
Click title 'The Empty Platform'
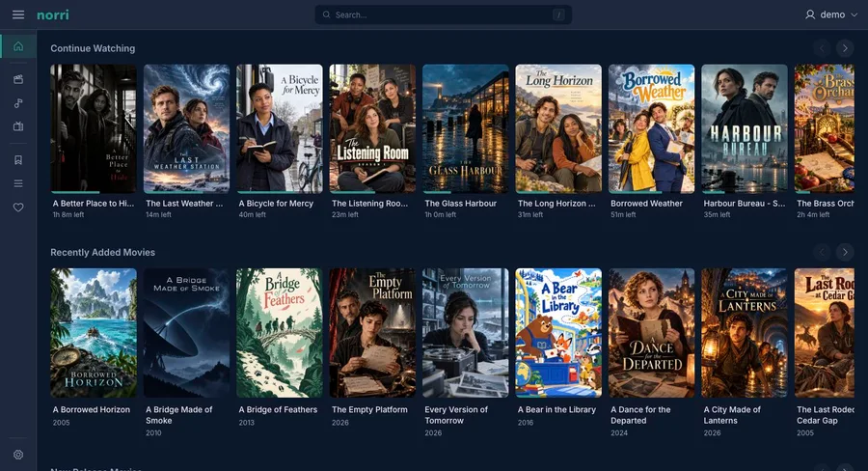point(369,409)
